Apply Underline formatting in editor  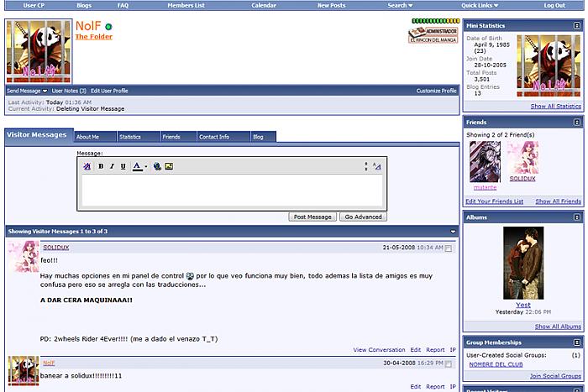pyautogui.click(x=123, y=166)
